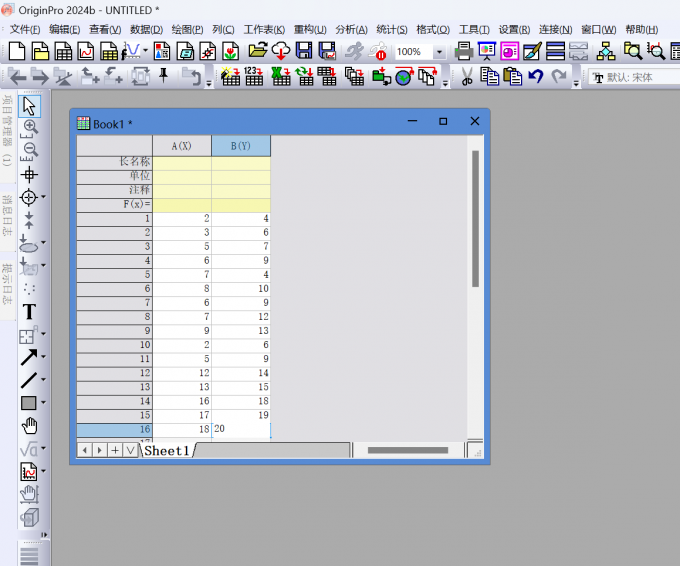
Task: Select the Arrow drawing tool
Action: [x=29, y=357]
